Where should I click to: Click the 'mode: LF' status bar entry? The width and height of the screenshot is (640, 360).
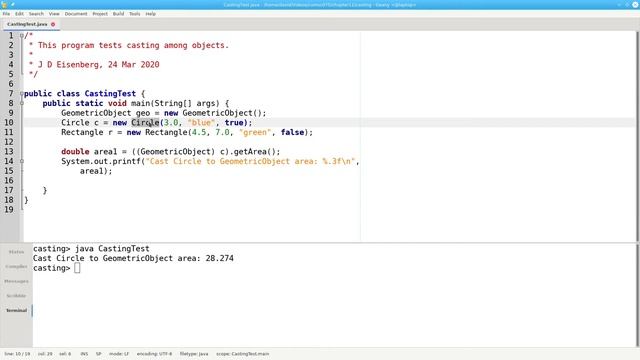(x=119, y=354)
